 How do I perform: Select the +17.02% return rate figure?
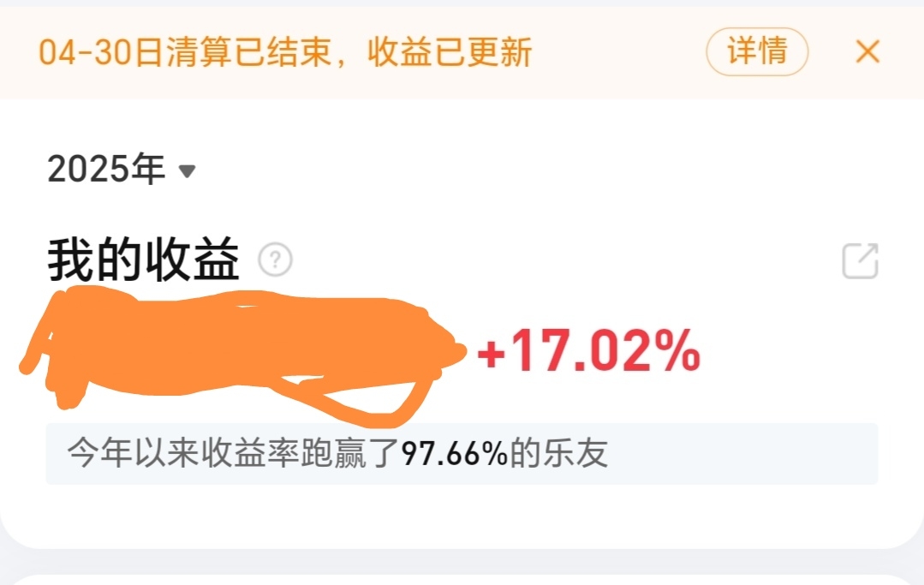tap(588, 351)
